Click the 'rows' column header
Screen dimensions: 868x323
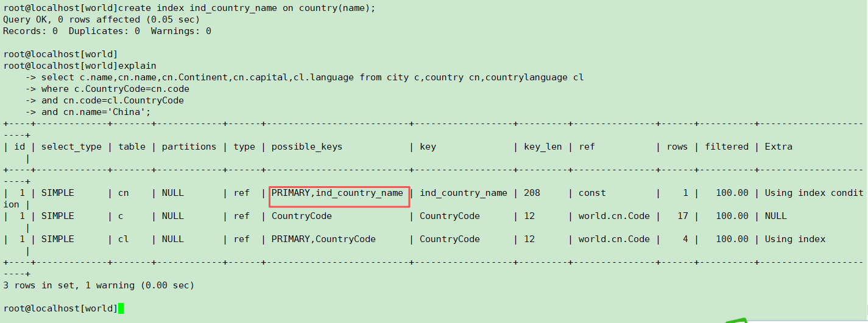coord(677,147)
